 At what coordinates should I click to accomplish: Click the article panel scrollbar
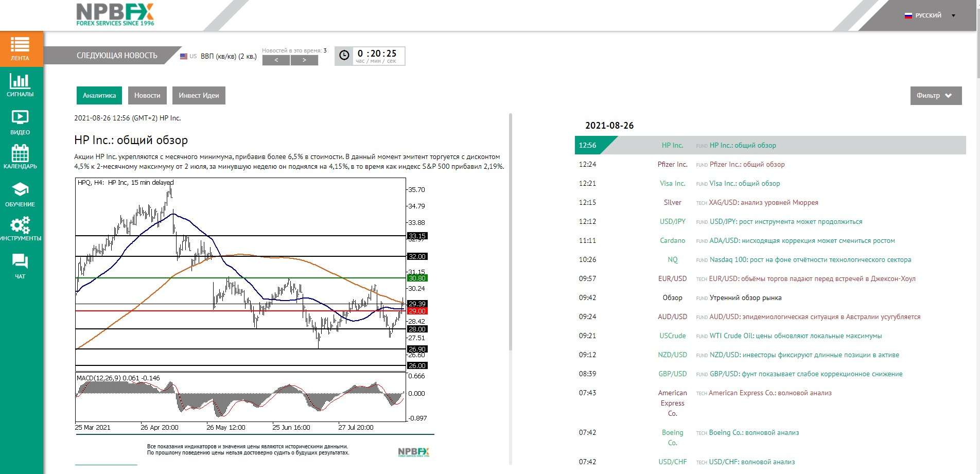pos(511,232)
